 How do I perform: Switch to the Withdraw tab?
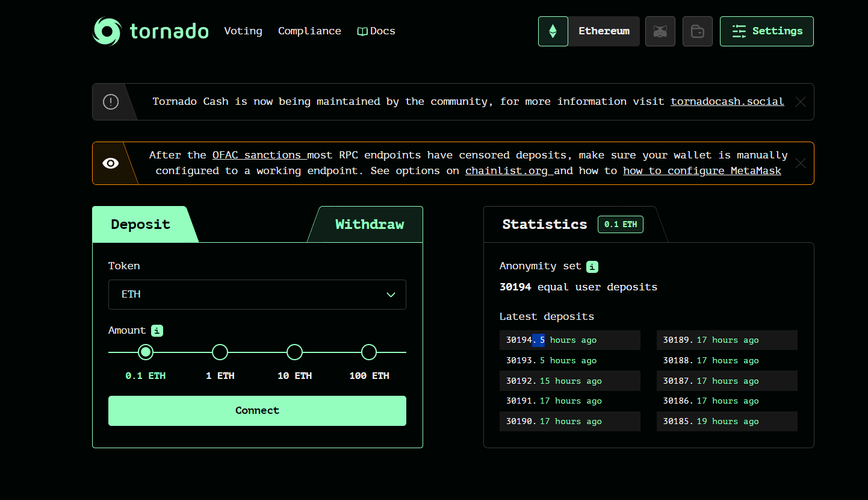click(369, 224)
